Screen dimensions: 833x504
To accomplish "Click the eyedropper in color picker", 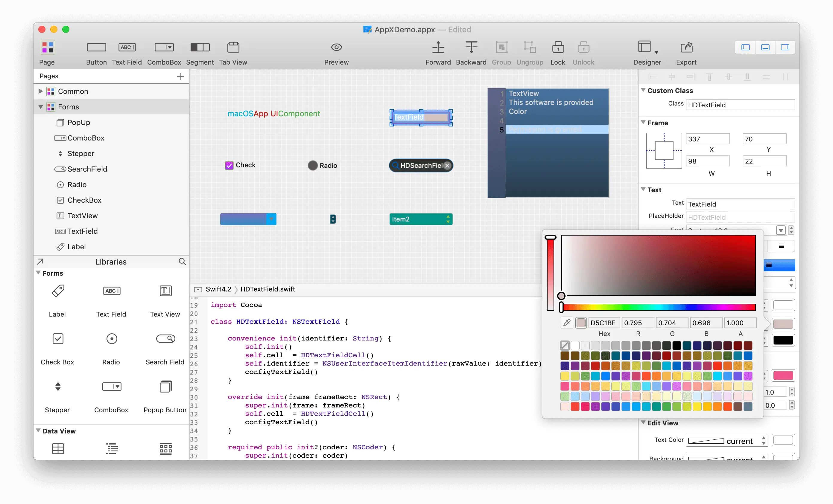I will coord(567,323).
